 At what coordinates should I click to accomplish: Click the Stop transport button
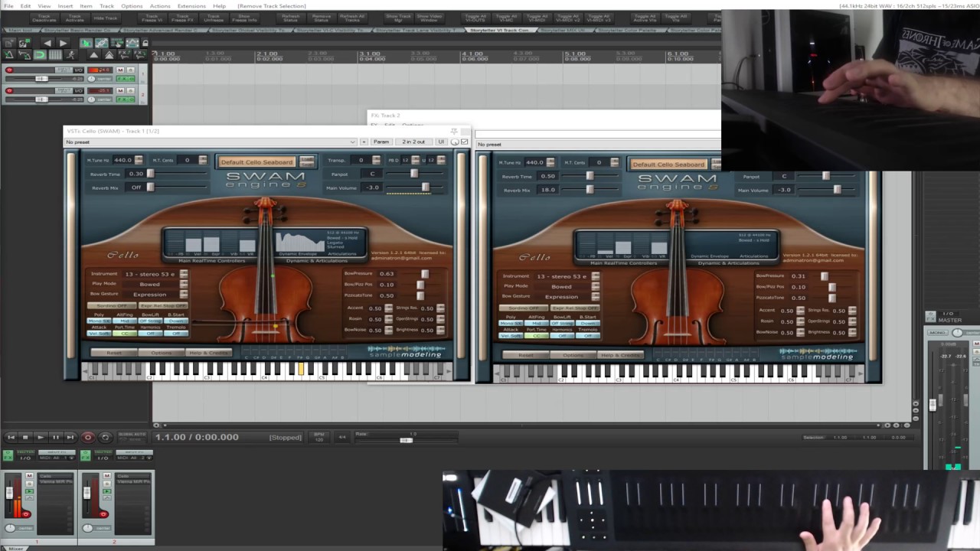pos(25,437)
